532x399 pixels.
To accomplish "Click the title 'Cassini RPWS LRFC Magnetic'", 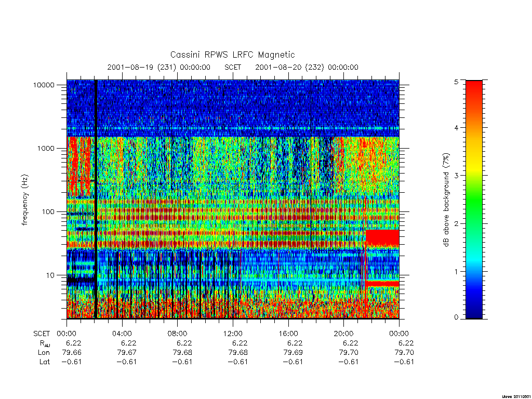I will click(232, 55).
